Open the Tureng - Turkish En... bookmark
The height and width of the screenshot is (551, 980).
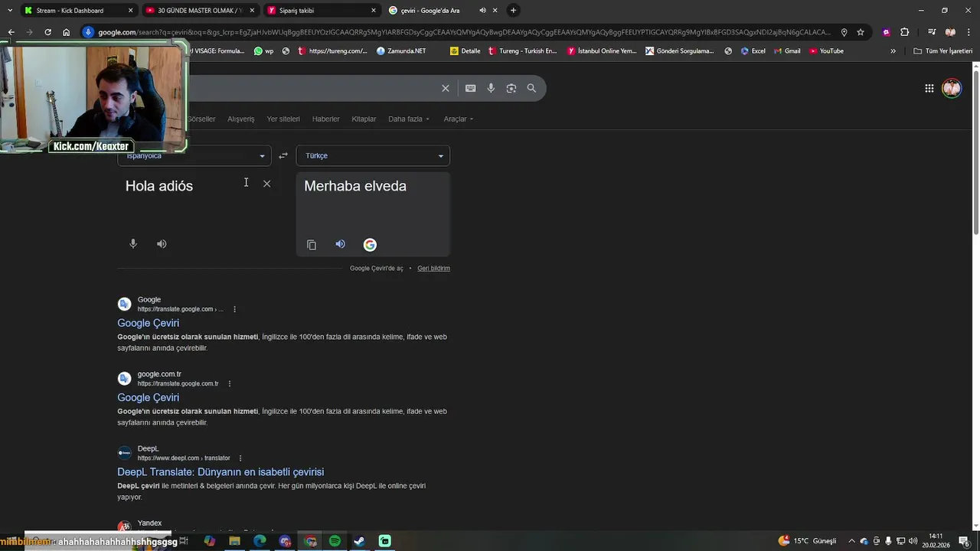(x=522, y=51)
